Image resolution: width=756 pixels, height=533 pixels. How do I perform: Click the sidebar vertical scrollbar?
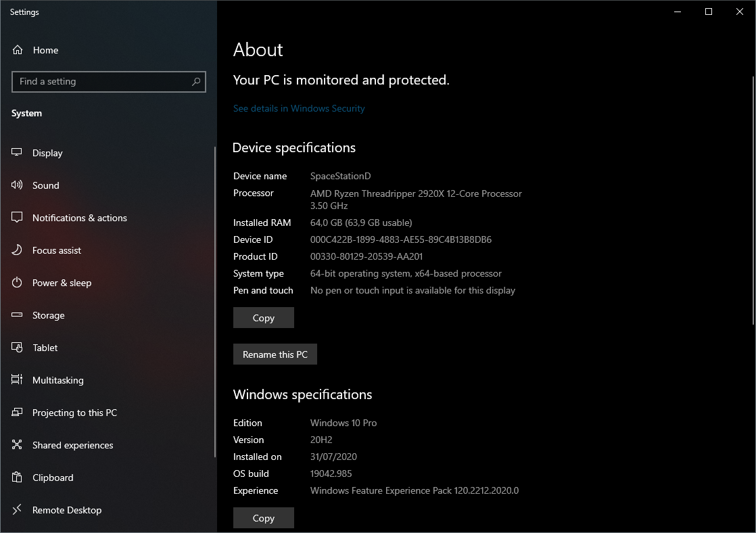pos(215,271)
